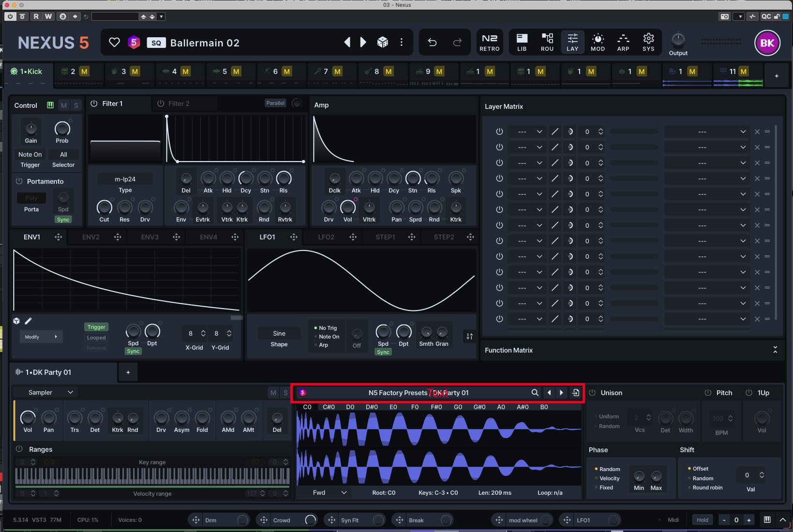The image size is (793, 532).
Task: Toggle the Portamento power button
Action: 19,181
